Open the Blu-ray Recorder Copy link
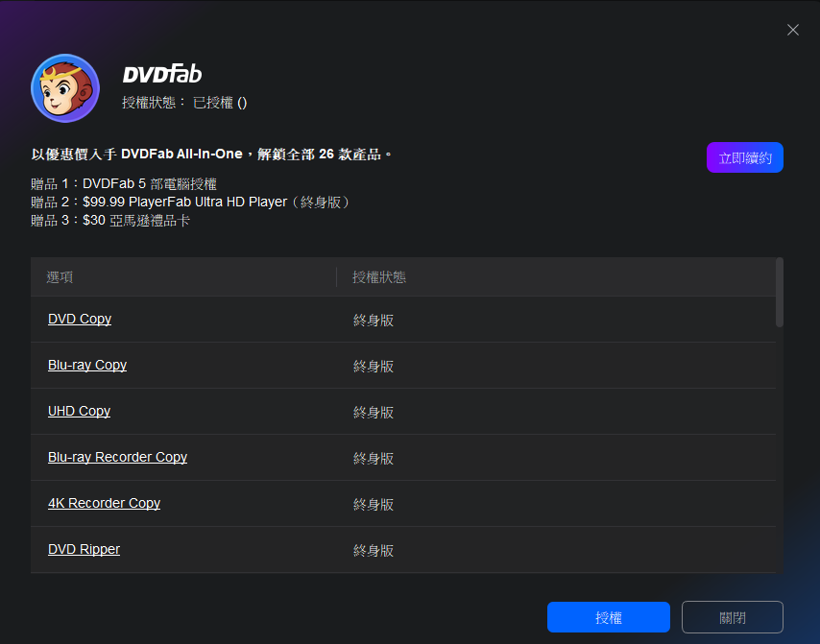The height and width of the screenshot is (644, 820). coord(118,457)
